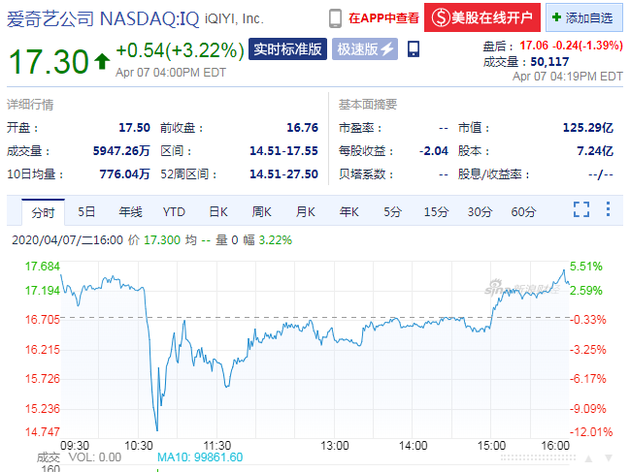Viewport: 630px width, 472px height.
Task: Click chart line at the 10:45 low
Action: pos(157,429)
